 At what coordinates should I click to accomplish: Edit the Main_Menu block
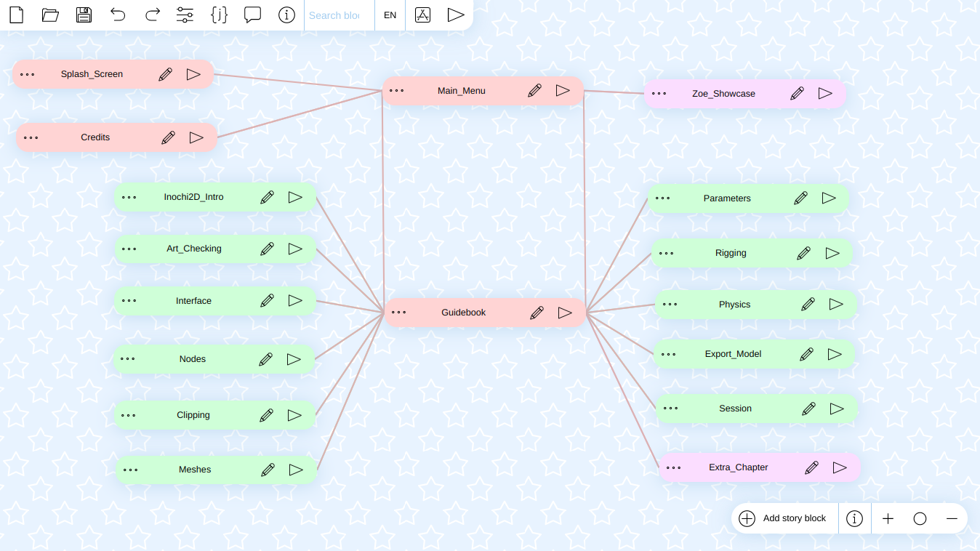(535, 91)
